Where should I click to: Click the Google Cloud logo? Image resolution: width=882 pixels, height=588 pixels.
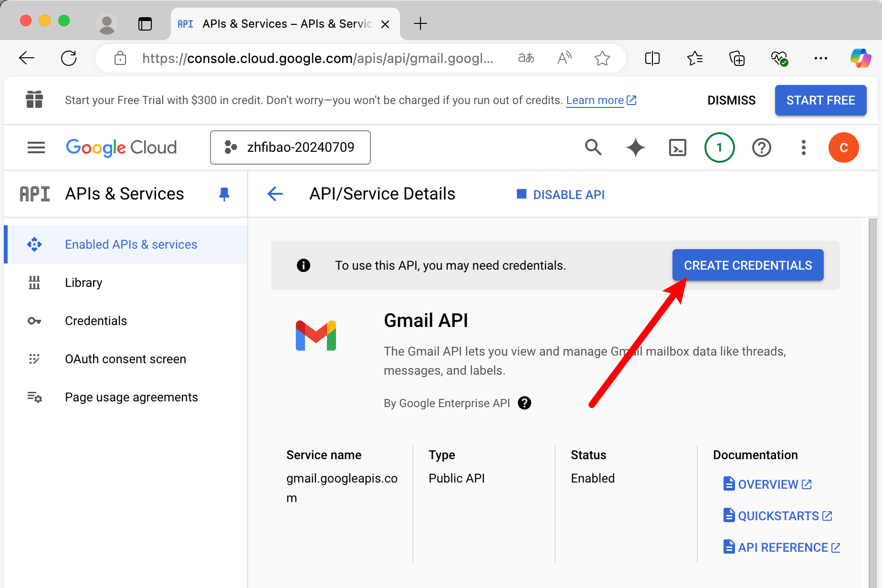pos(121,147)
